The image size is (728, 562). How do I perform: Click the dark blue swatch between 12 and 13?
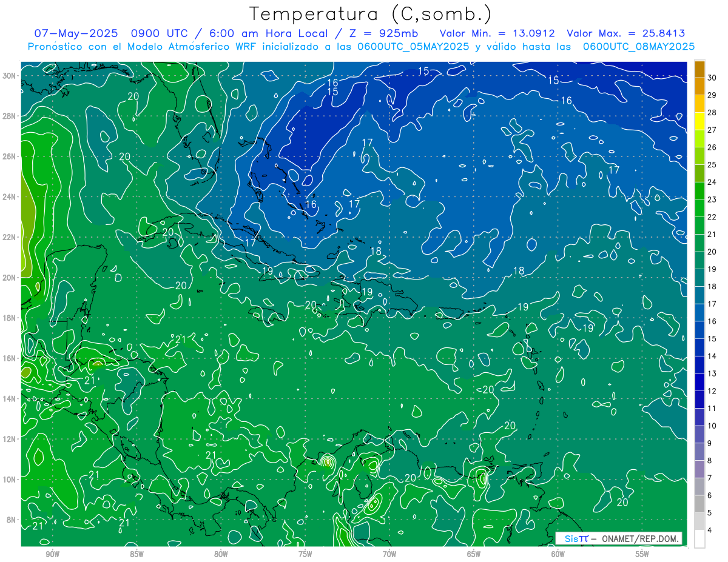699,382
